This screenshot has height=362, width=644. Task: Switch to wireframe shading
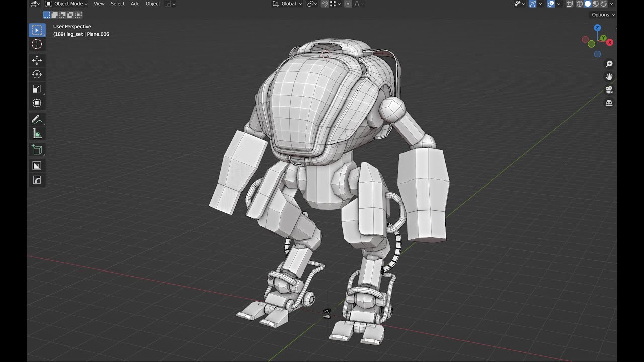(x=580, y=4)
